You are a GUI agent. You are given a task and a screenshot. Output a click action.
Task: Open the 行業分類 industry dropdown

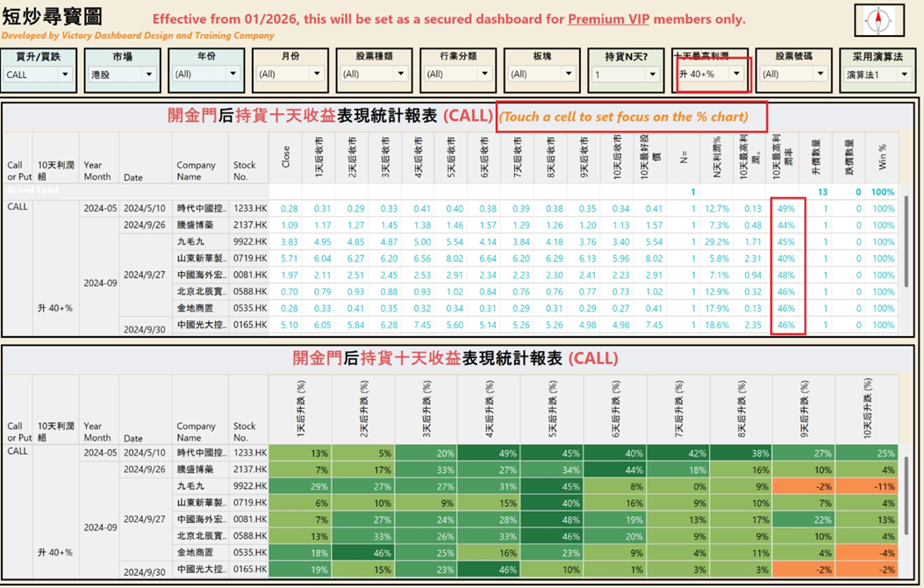pyautogui.click(x=484, y=75)
